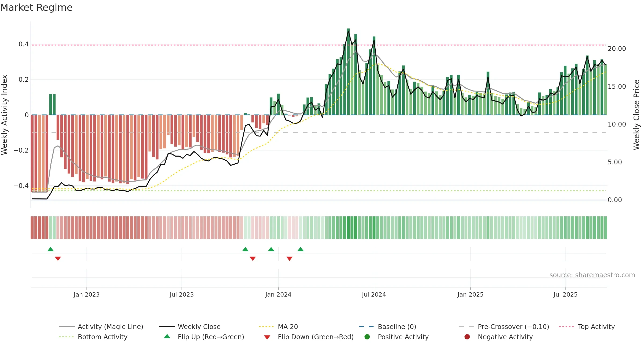The height and width of the screenshot is (362, 644).
Task: Toggle the Bottom Activity legend entry
Action: pyautogui.click(x=93, y=337)
